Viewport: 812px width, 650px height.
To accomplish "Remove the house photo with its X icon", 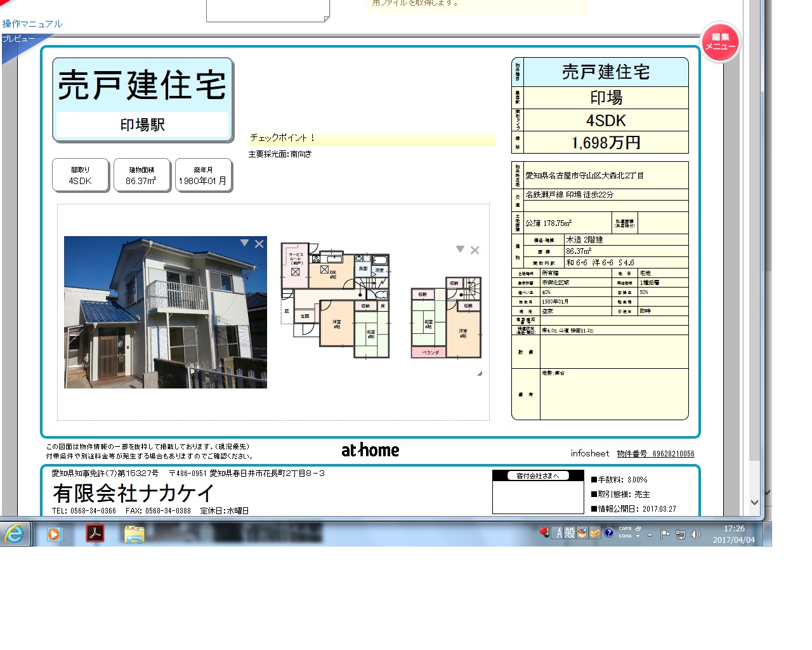I will (x=259, y=244).
